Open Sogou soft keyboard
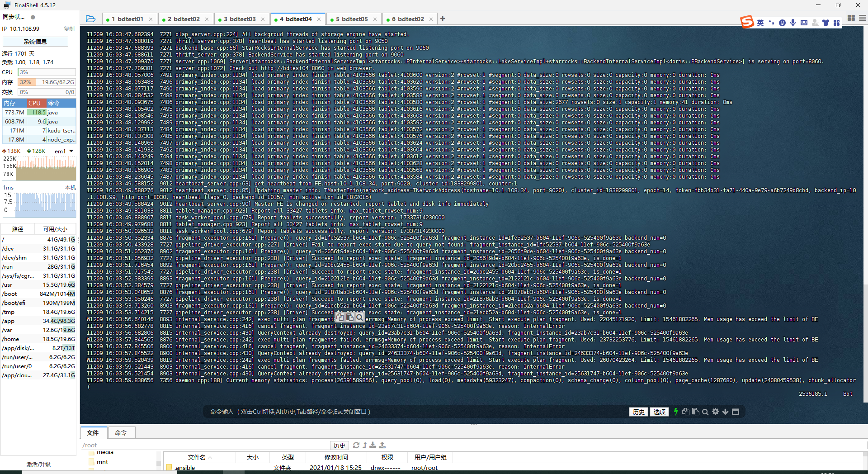This screenshot has width=868, height=474. tap(804, 23)
